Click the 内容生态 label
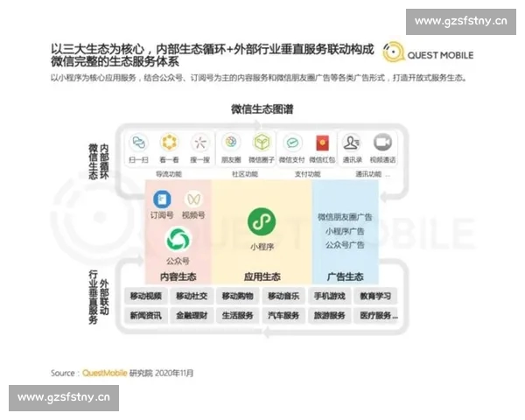 click(x=178, y=276)
